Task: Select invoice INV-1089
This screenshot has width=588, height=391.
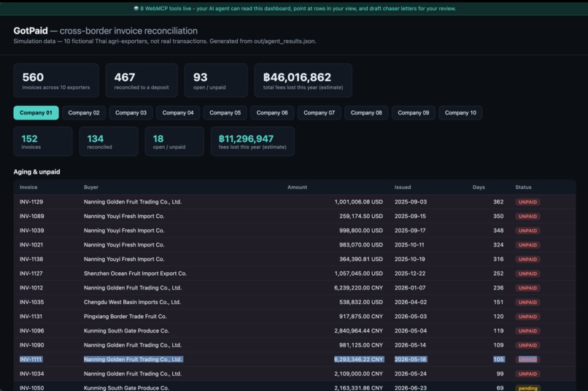Action: click(32, 216)
